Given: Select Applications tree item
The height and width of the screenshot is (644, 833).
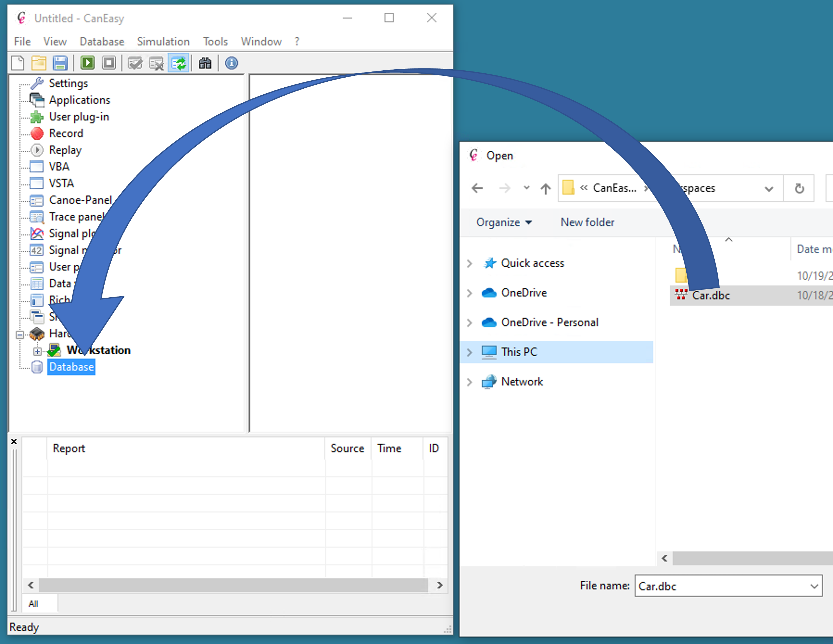Looking at the screenshot, I should 80,100.
